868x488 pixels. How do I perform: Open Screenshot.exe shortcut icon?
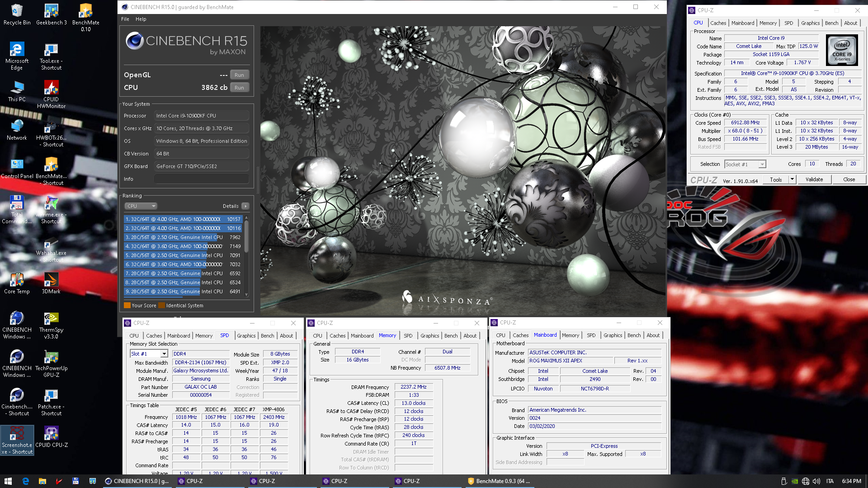coord(17,440)
